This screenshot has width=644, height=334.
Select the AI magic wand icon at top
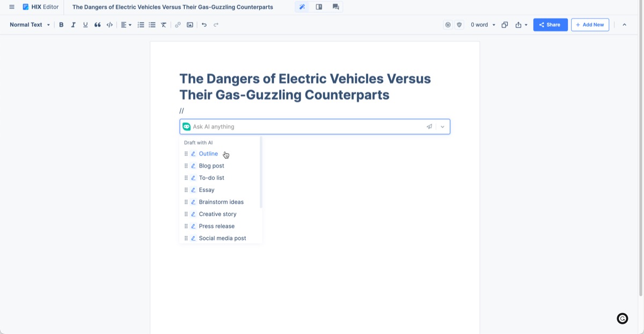(302, 6)
